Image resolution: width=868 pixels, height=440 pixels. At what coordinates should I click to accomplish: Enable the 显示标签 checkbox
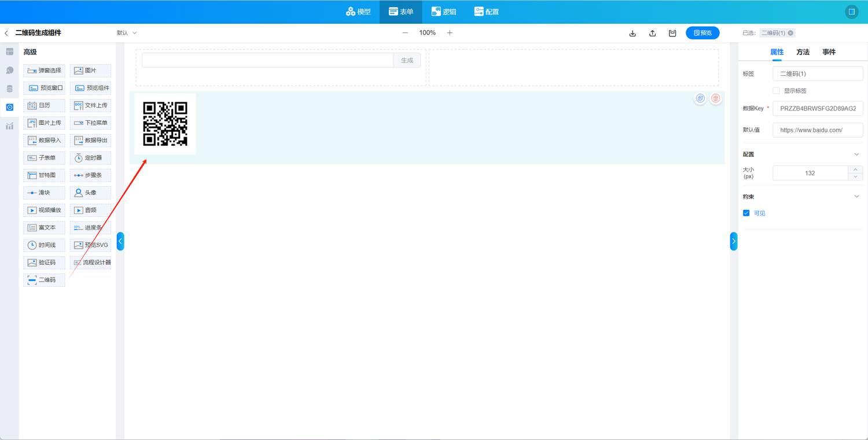[x=777, y=91]
